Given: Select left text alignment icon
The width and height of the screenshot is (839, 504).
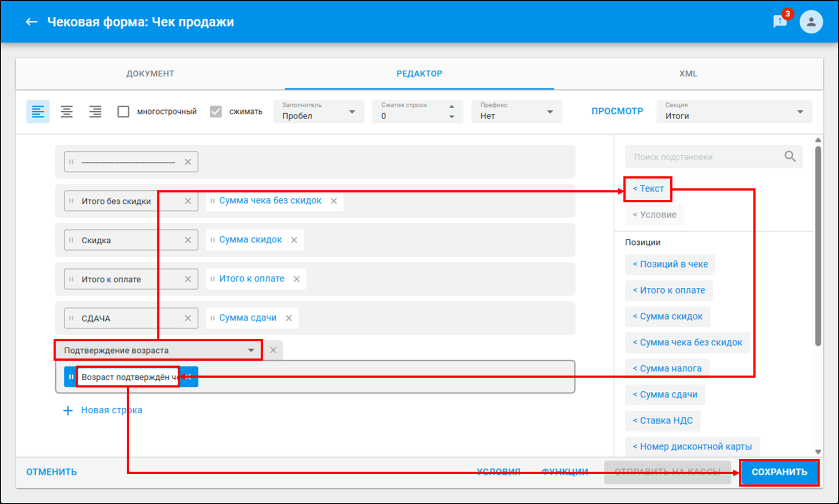Looking at the screenshot, I should tap(38, 112).
